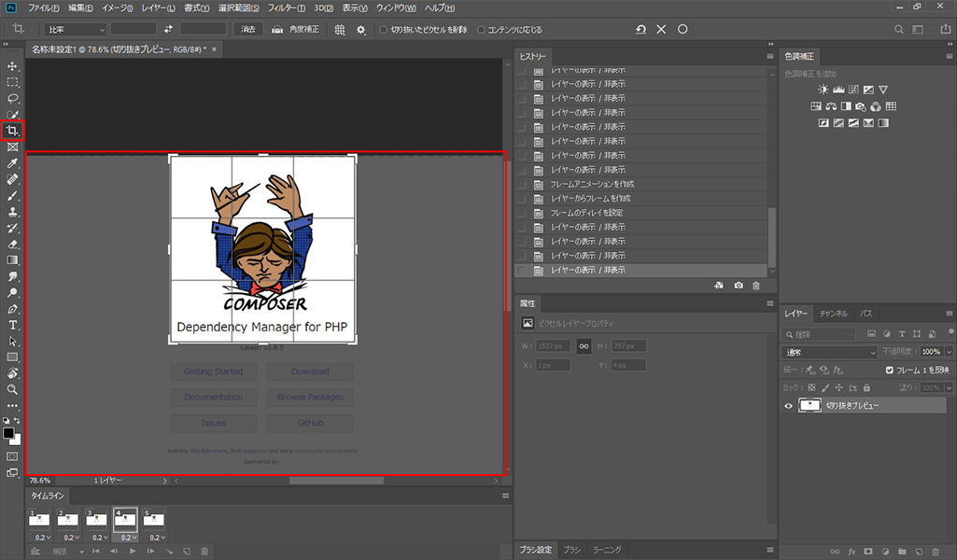Add a Levels adjustment
The width and height of the screenshot is (957, 560).
[x=838, y=90]
